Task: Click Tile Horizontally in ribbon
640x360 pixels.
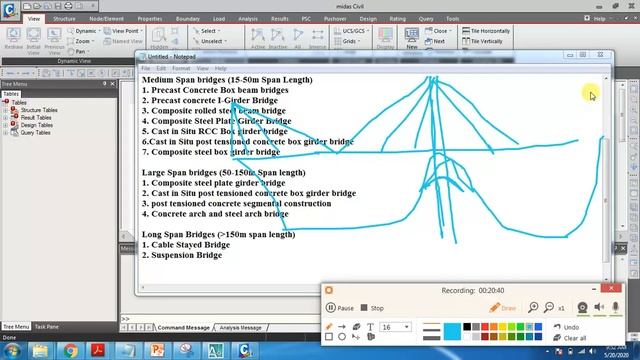Action: point(486,31)
